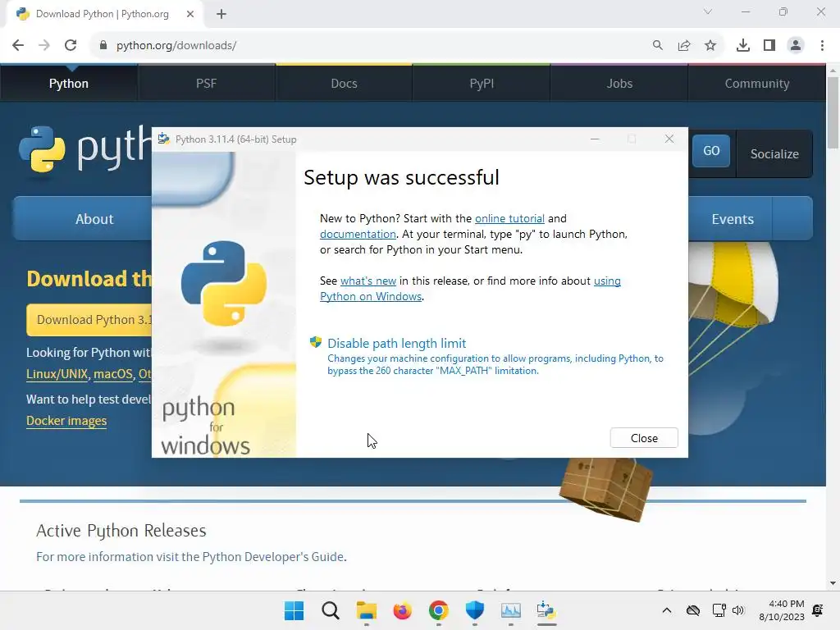Open Chrome downloads icon
The width and height of the screenshot is (840, 630).
point(743,46)
